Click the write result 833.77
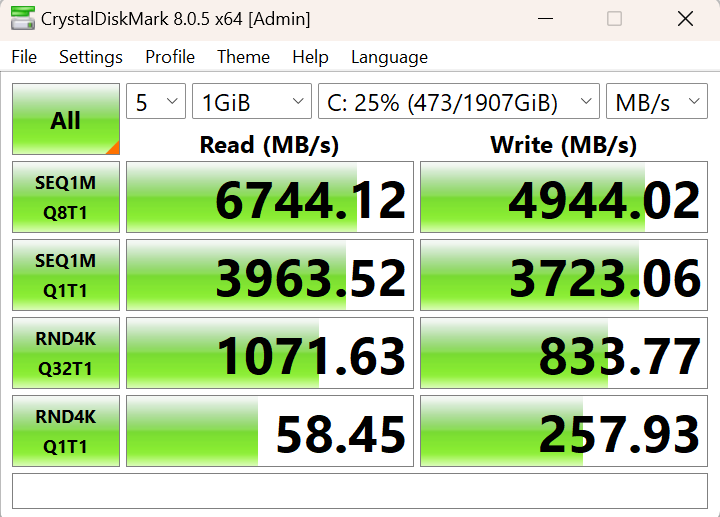Image resolution: width=720 pixels, height=517 pixels. [564, 353]
